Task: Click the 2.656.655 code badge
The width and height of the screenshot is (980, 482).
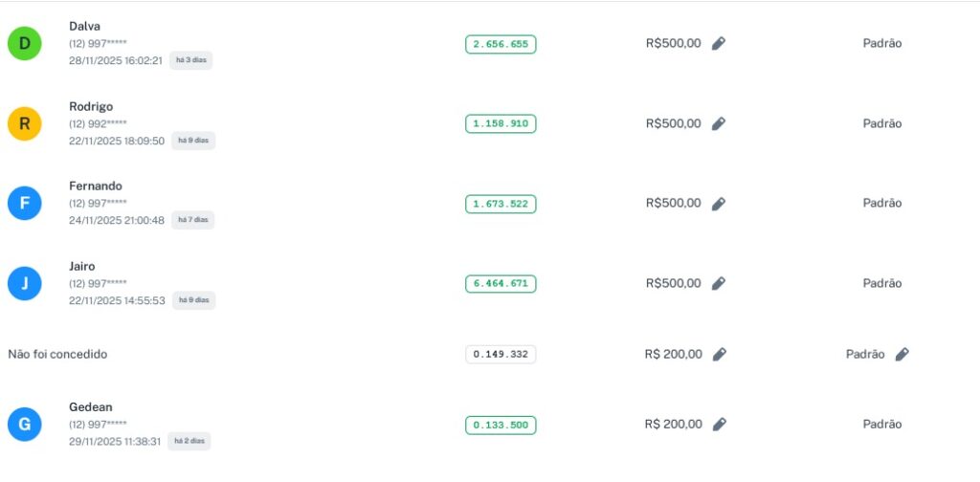Action: [x=501, y=44]
